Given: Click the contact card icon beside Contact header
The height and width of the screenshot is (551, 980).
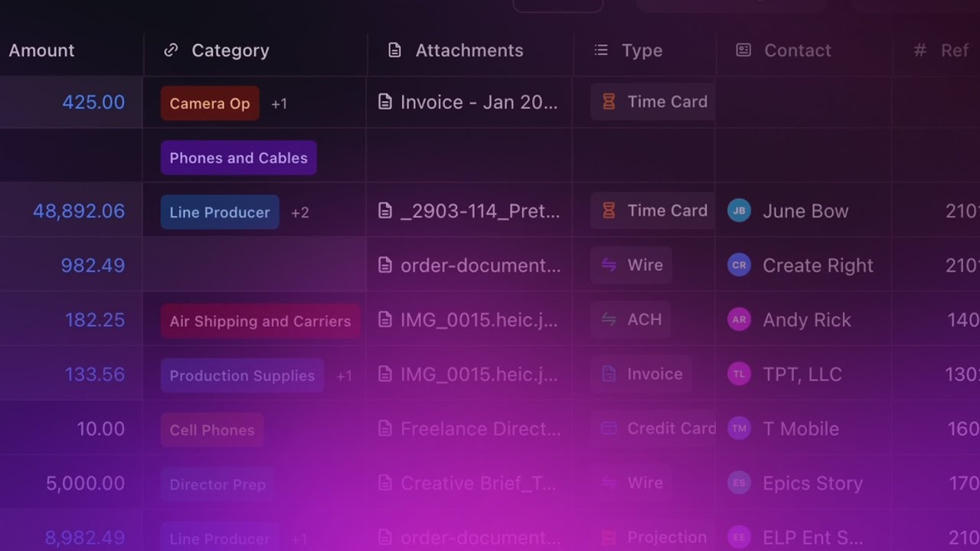Looking at the screenshot, I should tap(743, 51).
